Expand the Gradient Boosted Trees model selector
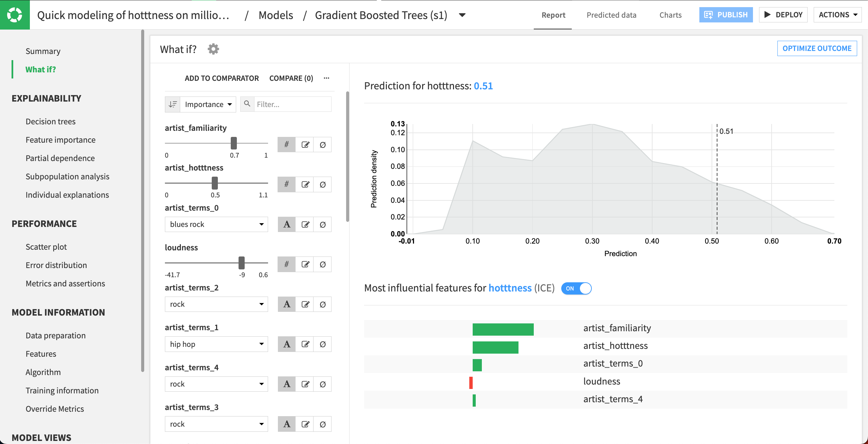Image resolution: width=868 pixels, height=444 pixels. (462, 15)
